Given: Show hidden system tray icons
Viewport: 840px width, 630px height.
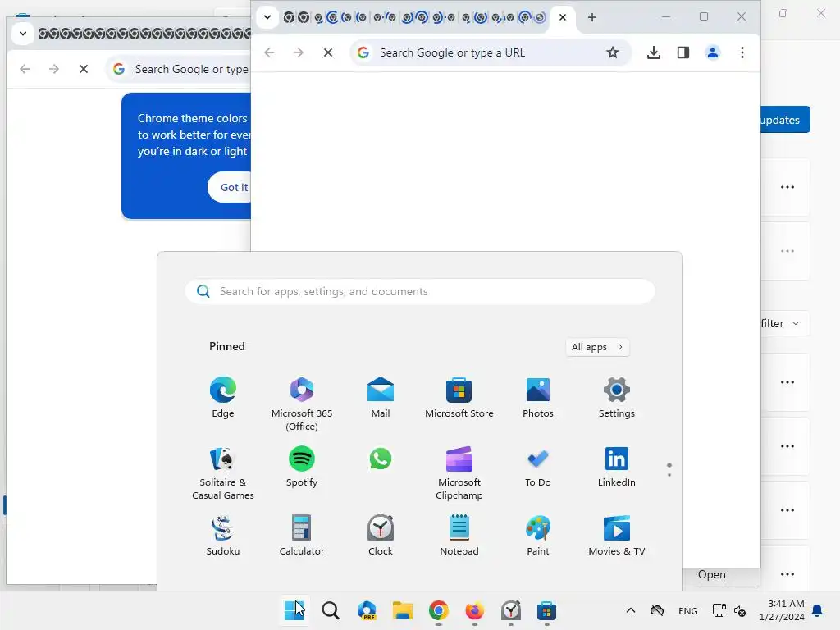Looking at the screenshot, I should pos(631,610).
